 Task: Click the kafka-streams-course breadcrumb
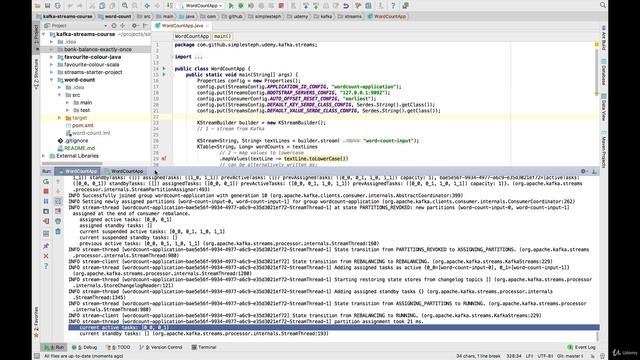coord(64,16)
